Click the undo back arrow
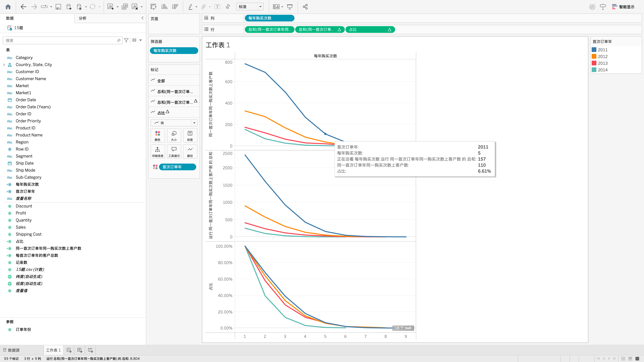644x362 pixels. [23, 7]
